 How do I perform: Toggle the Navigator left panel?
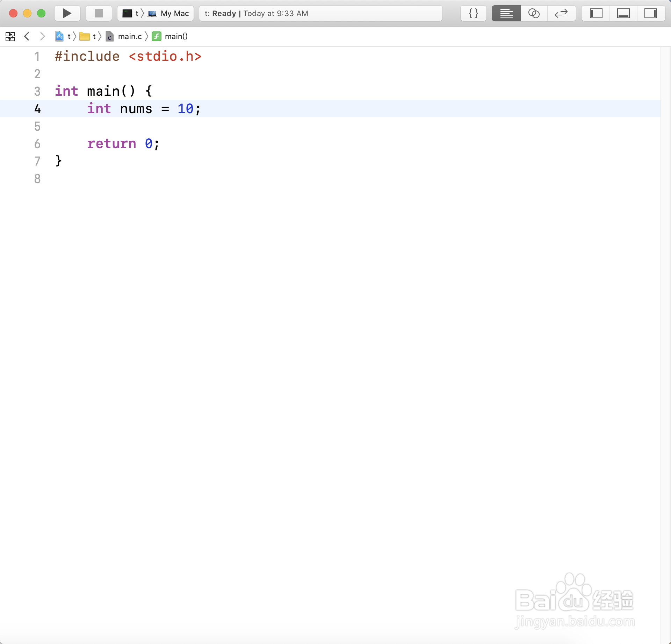pyautogui.click(x=596, y=13)
